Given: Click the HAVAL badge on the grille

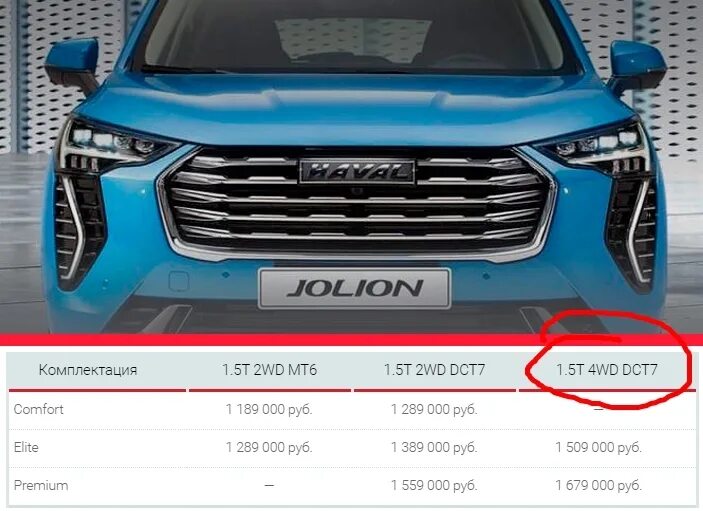Looking at the screenshot, I should coord(357,171).
